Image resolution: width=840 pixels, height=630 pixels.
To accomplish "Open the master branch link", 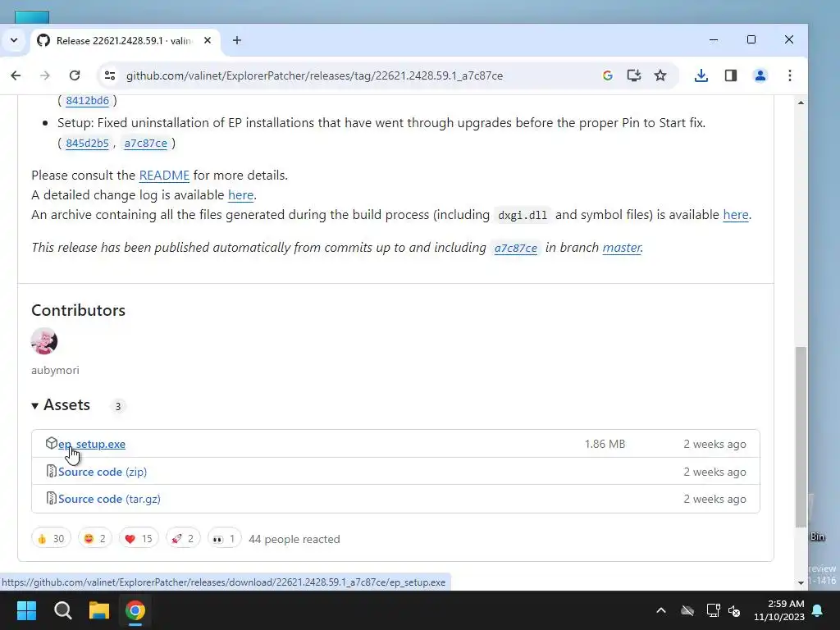I will click(622, 248).
